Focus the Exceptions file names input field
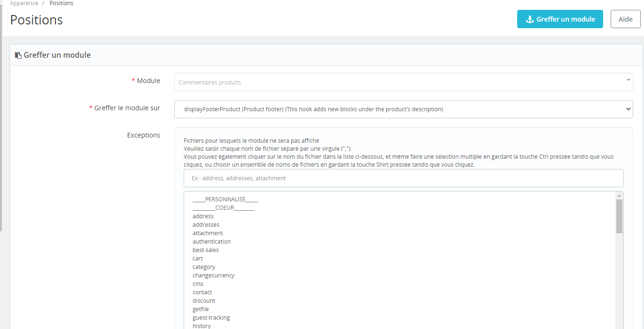Viewport: 644px width, 329px height. pyautogui.click(x=403, y=178)
